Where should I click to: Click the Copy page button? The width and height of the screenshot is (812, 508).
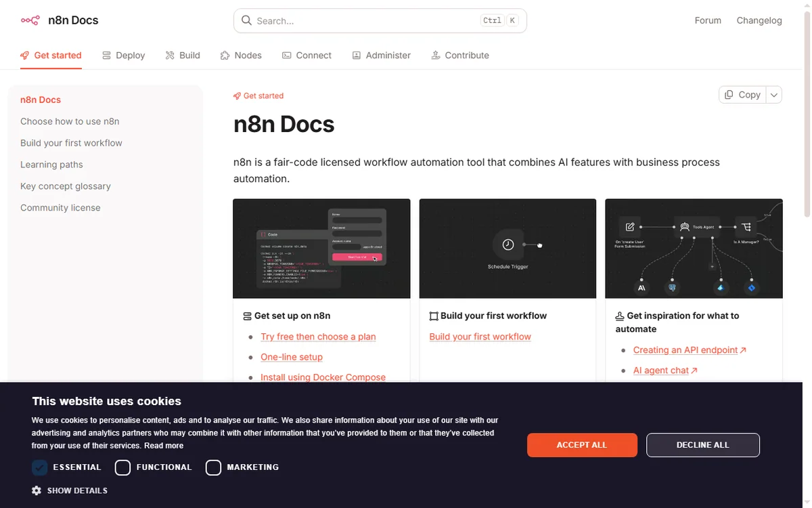point(742,95)
